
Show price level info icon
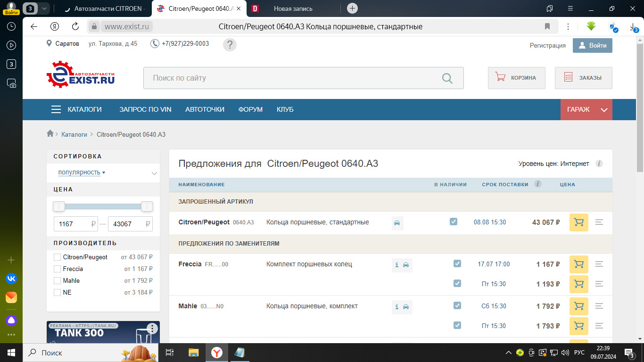click(599, 164)
